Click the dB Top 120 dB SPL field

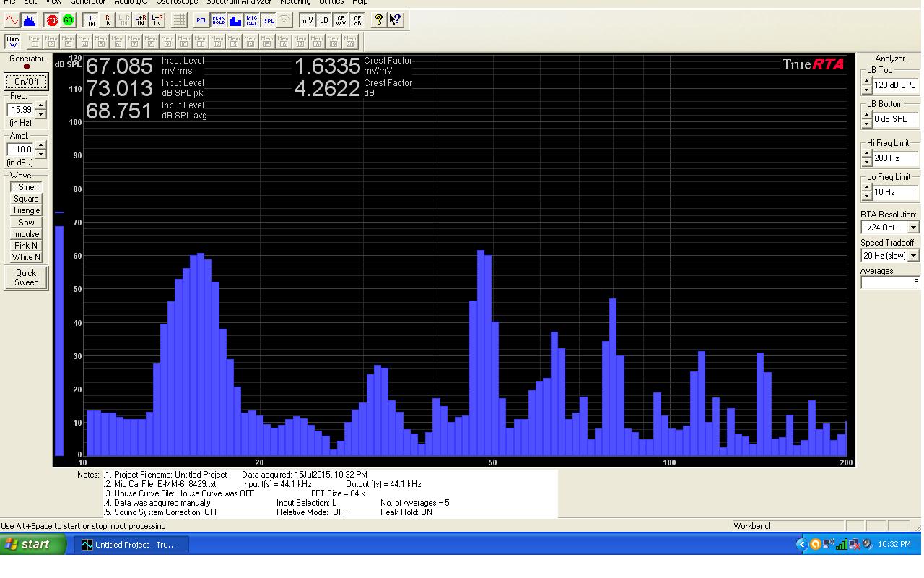pos(895,85)
